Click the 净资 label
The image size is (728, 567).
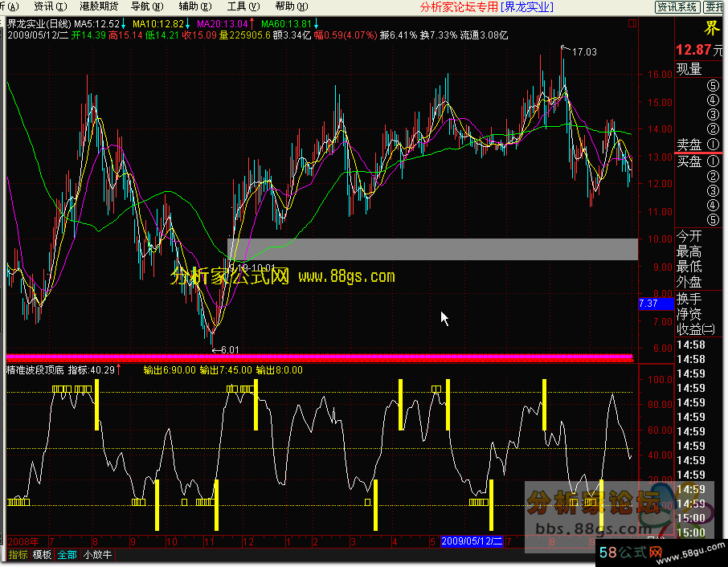click(689, 314)
